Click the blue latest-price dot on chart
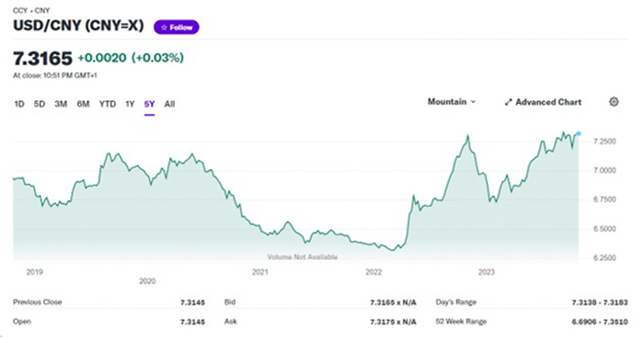The image size is (644, 340). pos(579,134)
